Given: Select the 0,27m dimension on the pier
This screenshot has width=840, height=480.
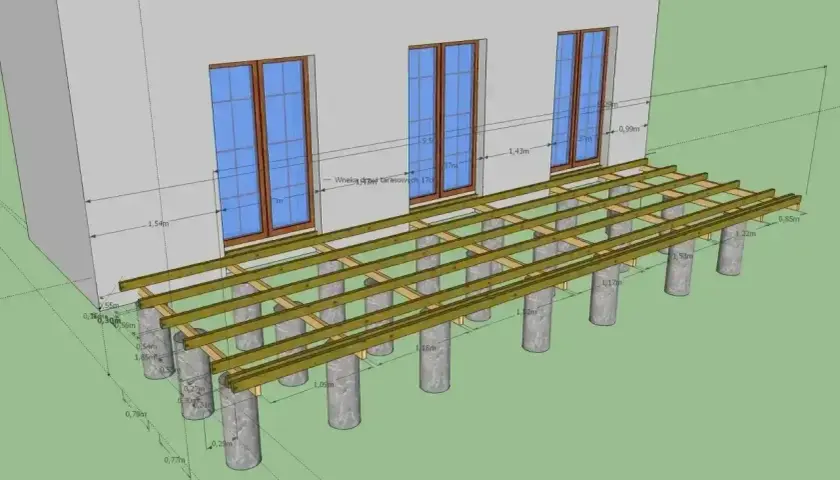Looking at the screenshot, I should (x=194, y=389).
